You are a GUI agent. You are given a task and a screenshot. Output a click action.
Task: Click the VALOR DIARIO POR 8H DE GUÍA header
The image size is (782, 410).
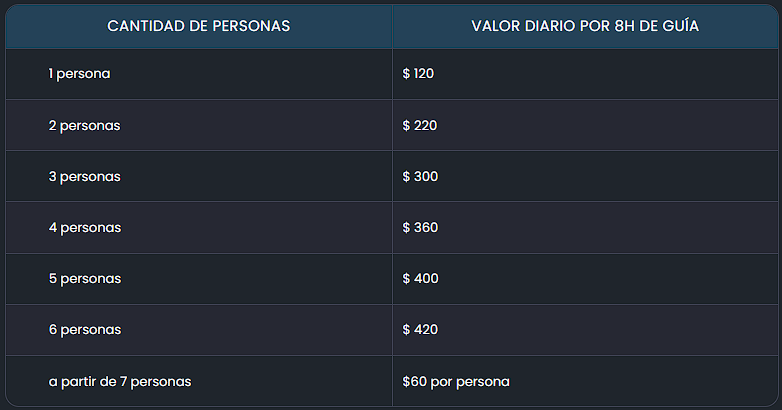tap(585, 26)
